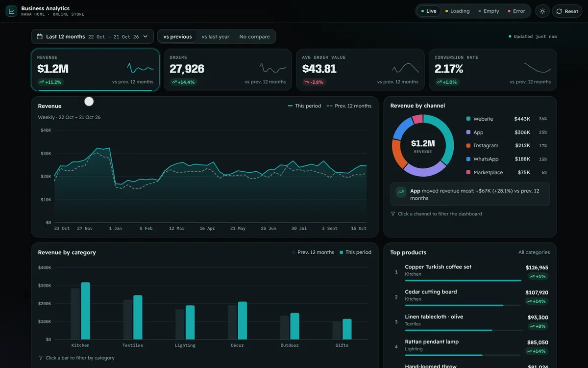Select the Error state option
The height and width of the screenshot is (368, 588).
516,11
